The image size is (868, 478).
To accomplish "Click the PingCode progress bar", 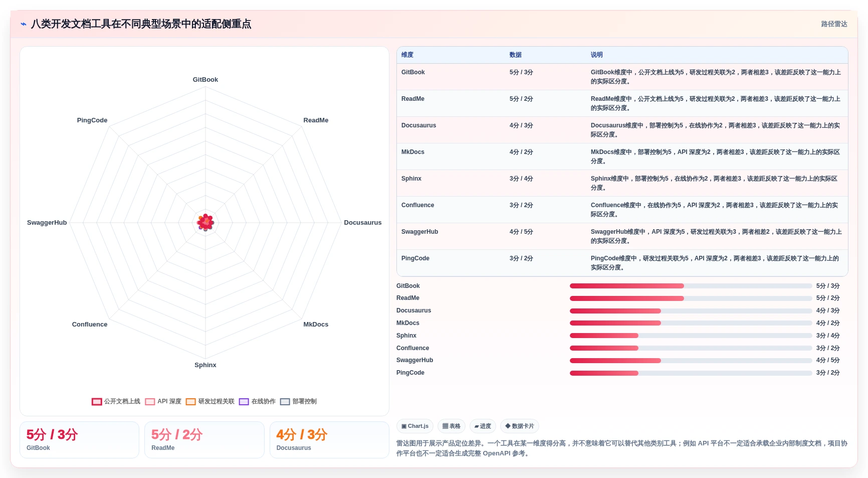I will pyautogui.click(x=691, y=373).
